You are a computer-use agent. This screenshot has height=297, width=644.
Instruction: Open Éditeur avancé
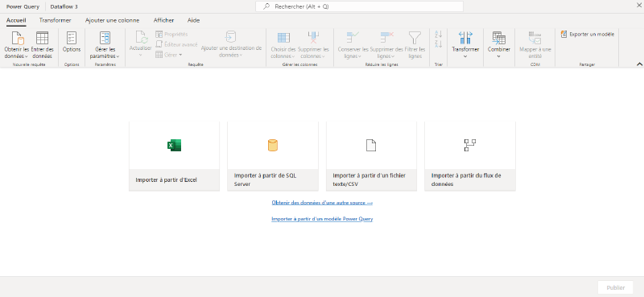tap(176, 44)
